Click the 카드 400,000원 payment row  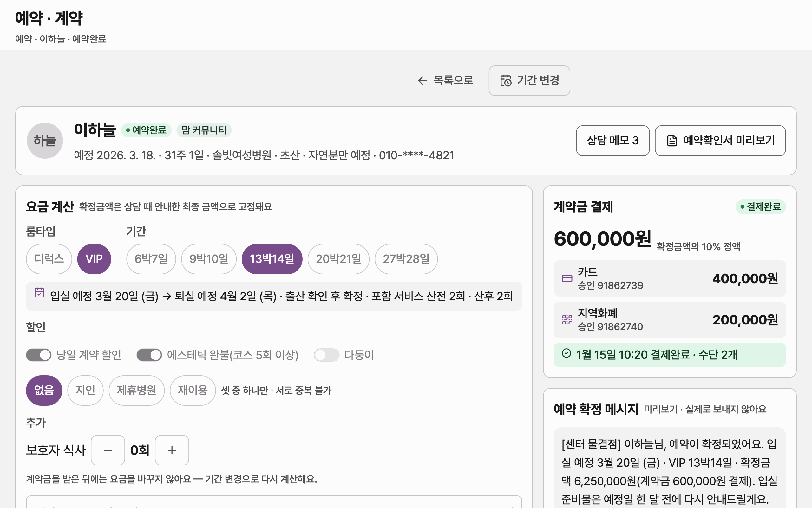click(x=669, y=278)
